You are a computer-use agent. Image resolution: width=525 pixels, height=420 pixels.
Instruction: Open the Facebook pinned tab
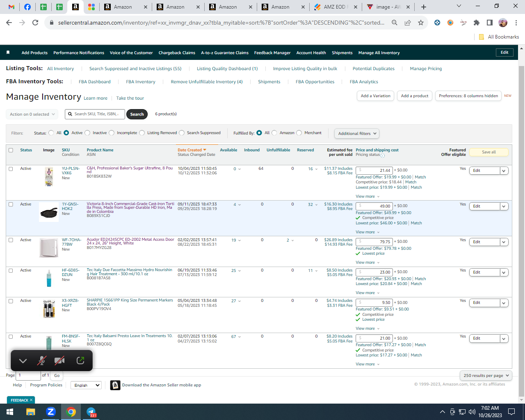[27, 7]
